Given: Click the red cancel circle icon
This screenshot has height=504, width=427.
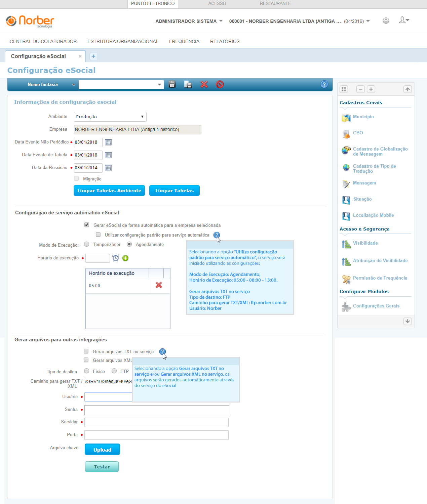Looking at the screenshot, I should pos(220,84).
